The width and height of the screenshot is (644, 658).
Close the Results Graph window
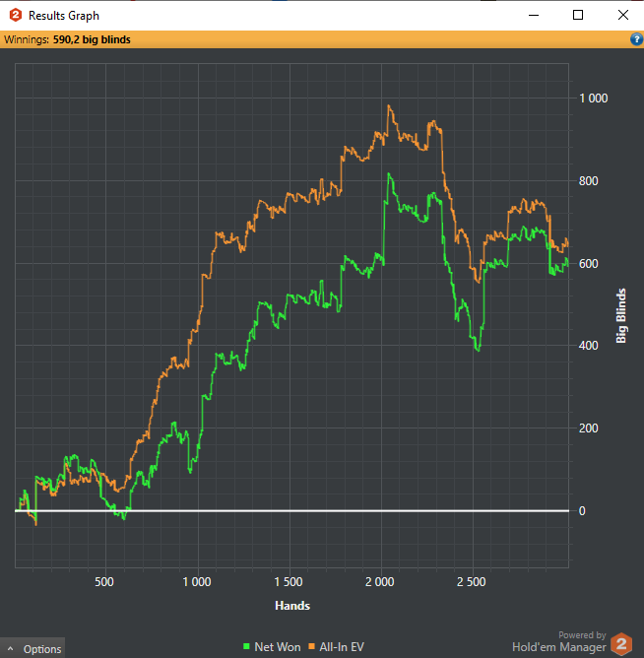(623, 15)
